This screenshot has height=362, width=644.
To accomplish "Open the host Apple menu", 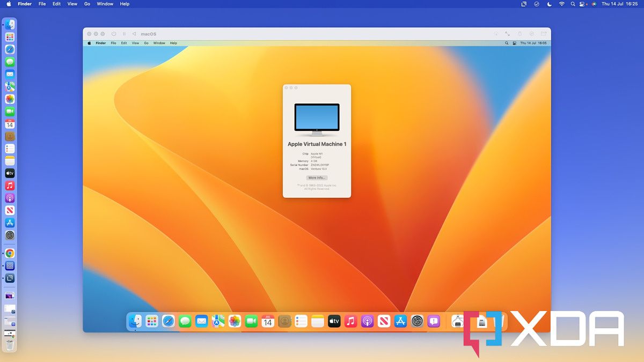I will coord(9,4).
